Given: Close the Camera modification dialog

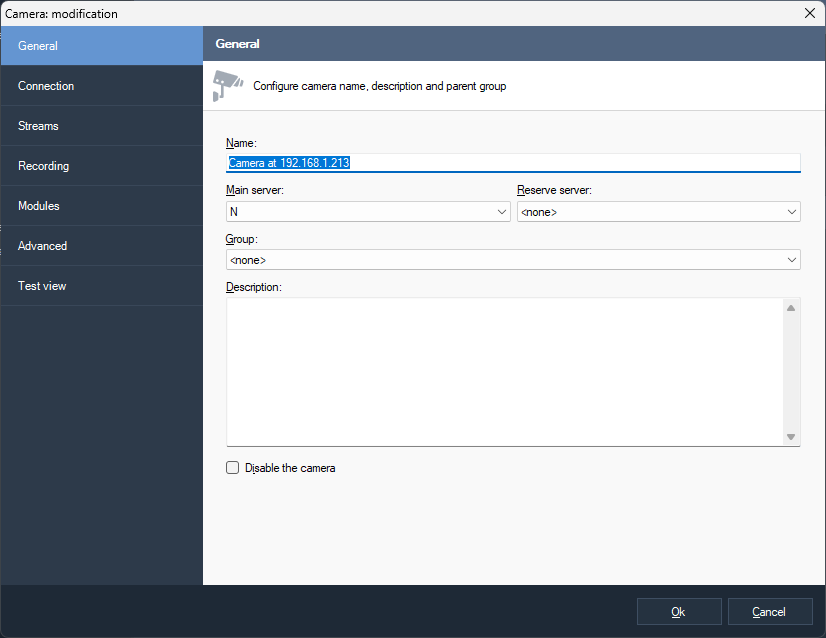Looking at the screenshot, I should (809, 13).
